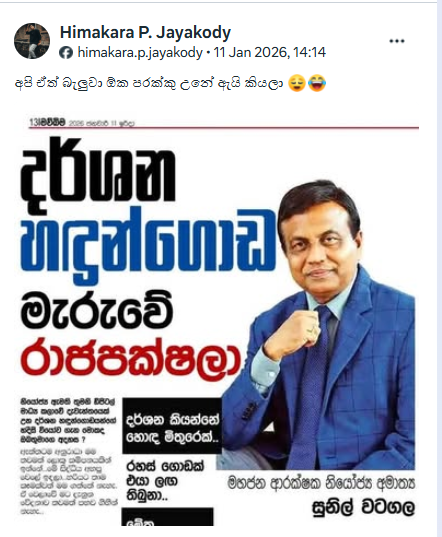Click the large black headline word දර්ශන
Image resolution: width=442 pixels, height=537 pixels.
click(x=98, y=173)
